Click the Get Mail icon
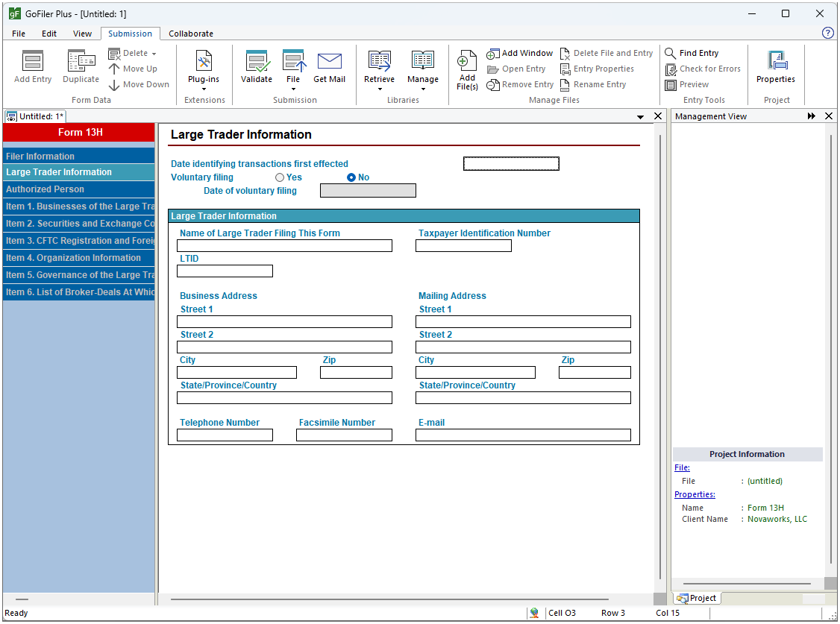Image resolution: width=840 pixels, height=624 pixels. (329, 67)
